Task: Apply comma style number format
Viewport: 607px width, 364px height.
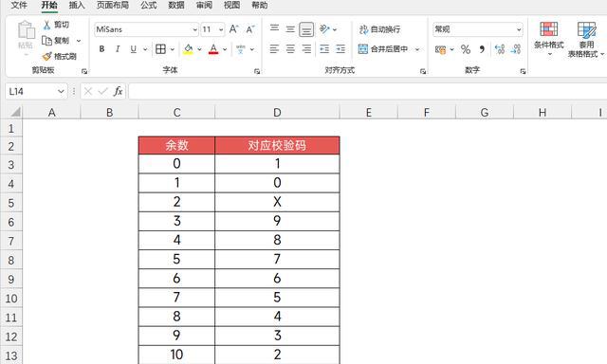Action: (x=482, y=49)
